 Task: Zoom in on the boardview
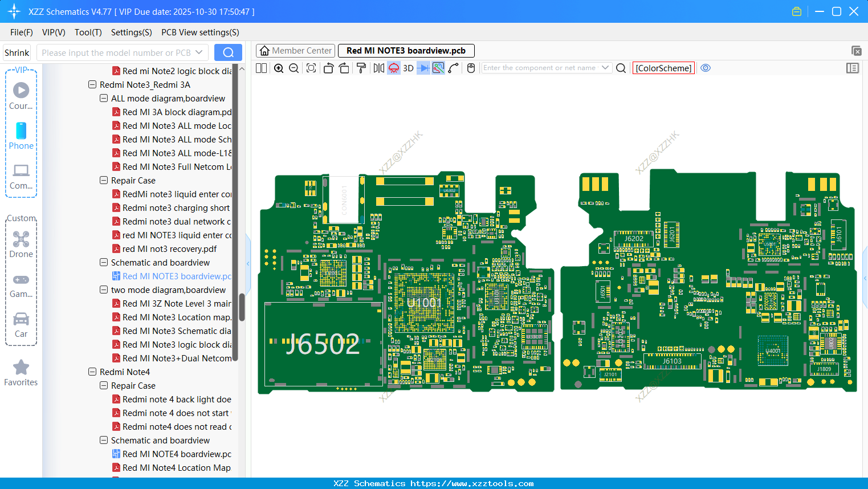point(279,68)
